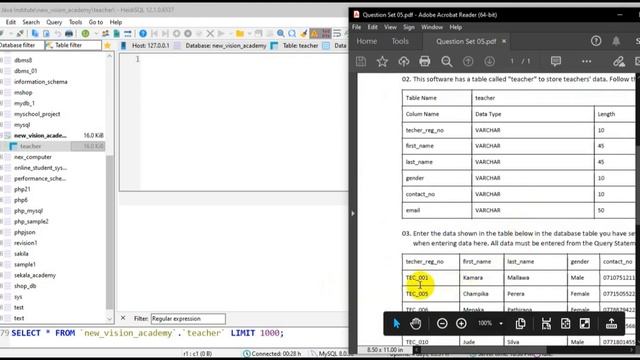Click HeidiSQL broom clear icon

[x=303, y=33]
